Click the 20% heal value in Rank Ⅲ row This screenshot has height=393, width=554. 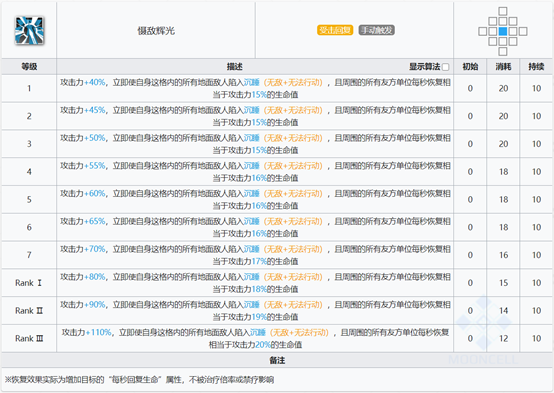pos(263,345)
